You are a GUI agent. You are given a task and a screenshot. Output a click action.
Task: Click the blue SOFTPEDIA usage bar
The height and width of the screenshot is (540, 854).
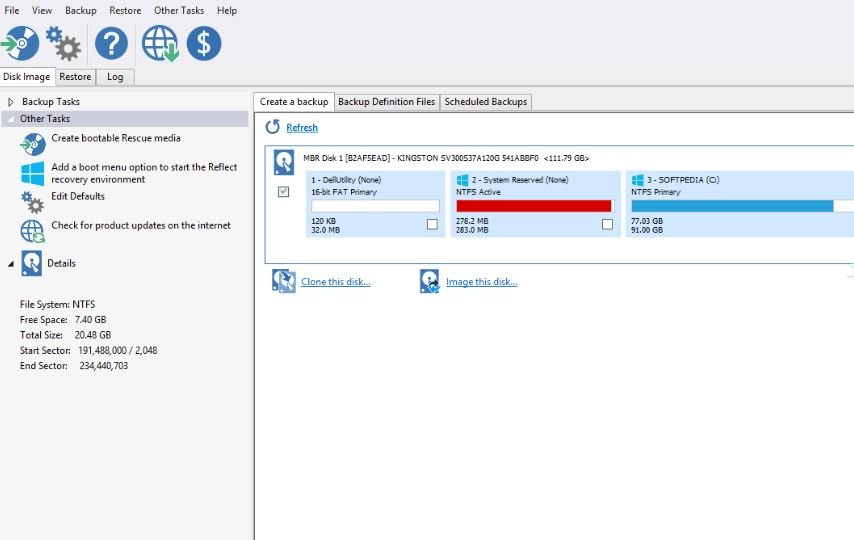pyautogui.click(x=732, y=205)
